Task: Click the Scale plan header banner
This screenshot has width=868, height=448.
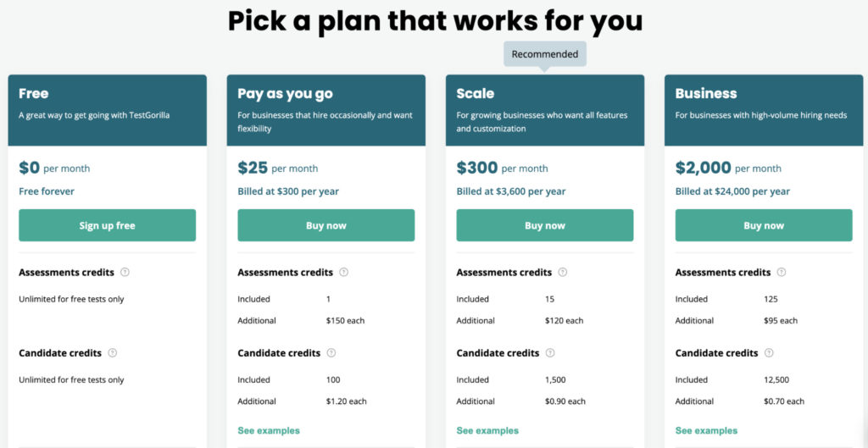Action: (x=544, y=109)
